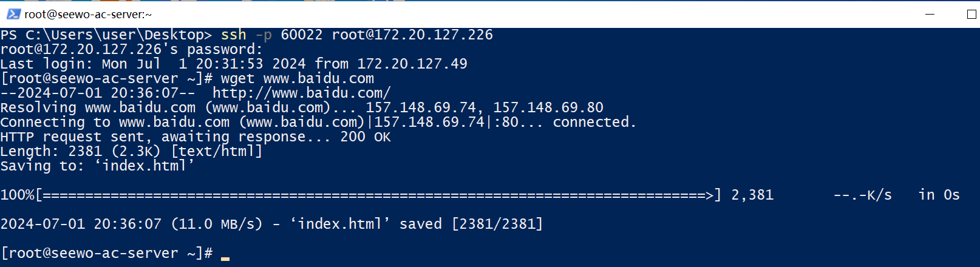Click the ssh command word

pos(234,35)
